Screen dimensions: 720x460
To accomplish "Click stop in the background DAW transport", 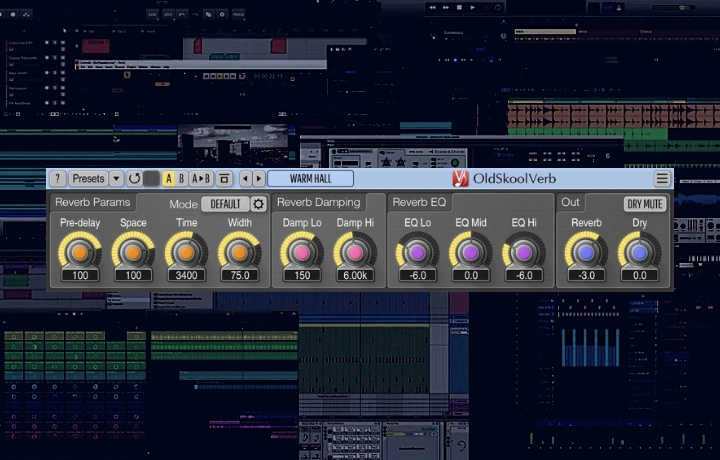I will (459, 7).
